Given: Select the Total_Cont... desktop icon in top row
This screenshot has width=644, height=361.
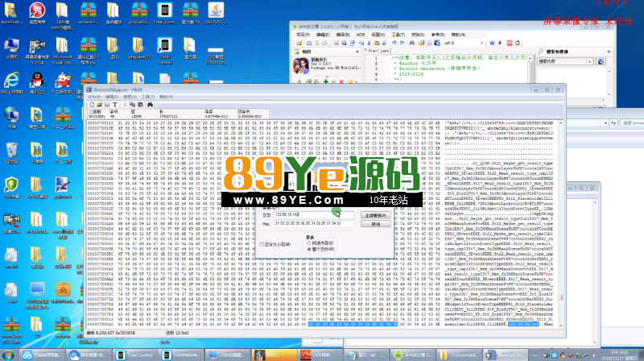Looking at the screenshot, I should pos(165,14).
